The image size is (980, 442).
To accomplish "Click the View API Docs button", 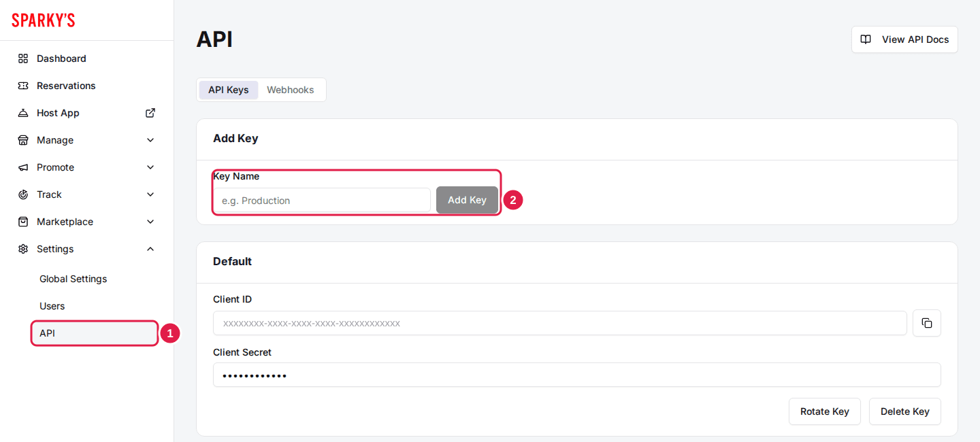I will (904, 39).
